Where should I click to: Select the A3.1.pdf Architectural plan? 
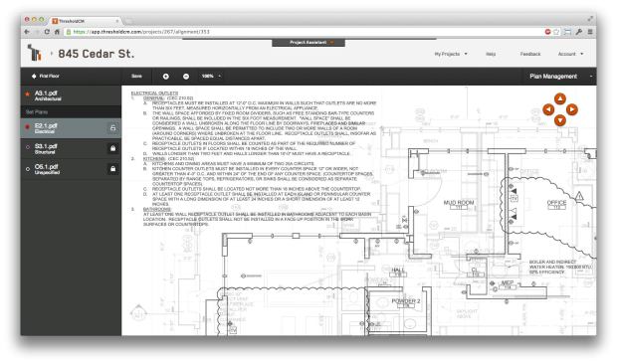pyautogui.click(x=71, y=95)
